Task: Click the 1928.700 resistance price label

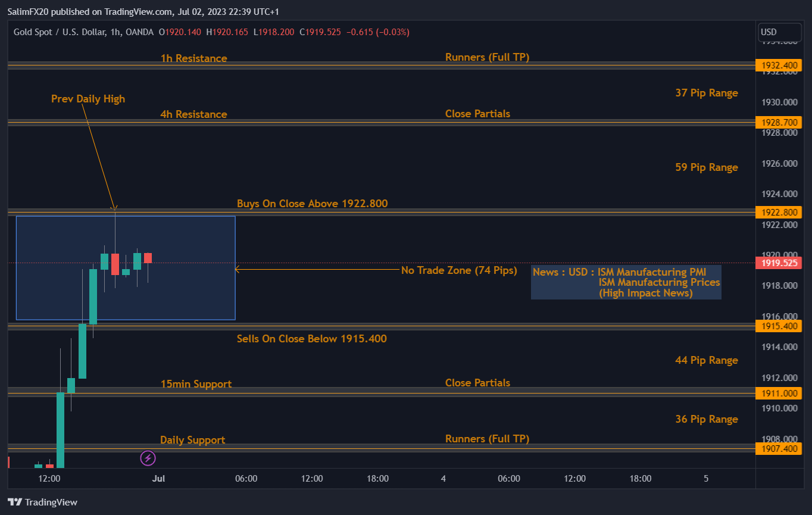Action: [779, 121]
